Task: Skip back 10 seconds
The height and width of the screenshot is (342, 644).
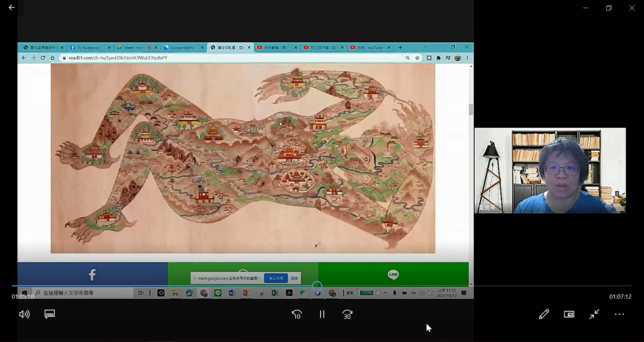Action: coord(297,314)
